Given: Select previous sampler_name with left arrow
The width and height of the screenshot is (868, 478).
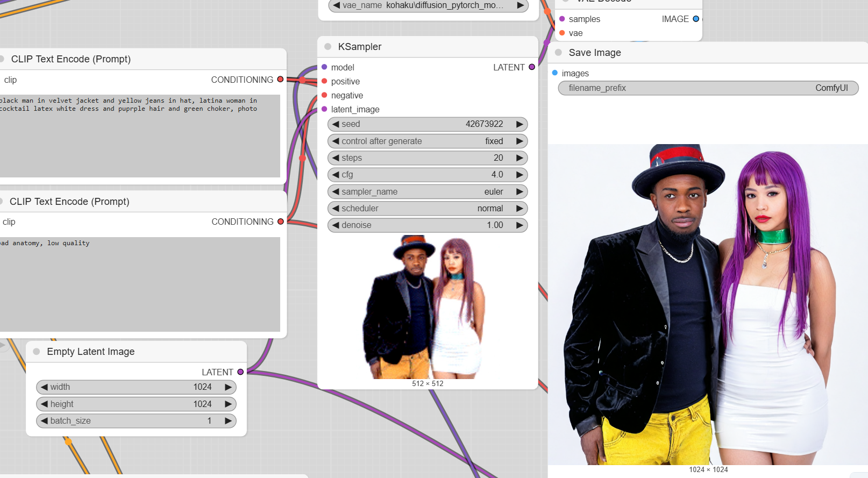Looking at the screenshot, I should (336, 192).
